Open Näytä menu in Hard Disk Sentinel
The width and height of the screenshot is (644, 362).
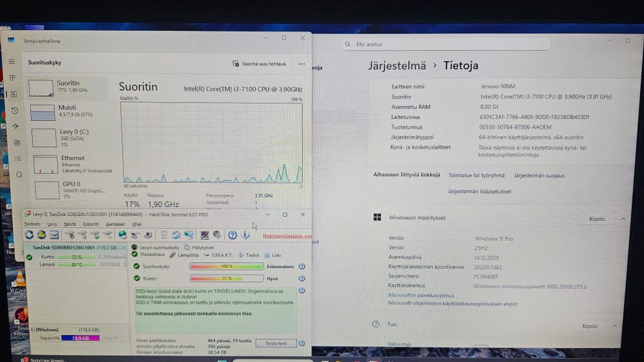pos(70,224)
